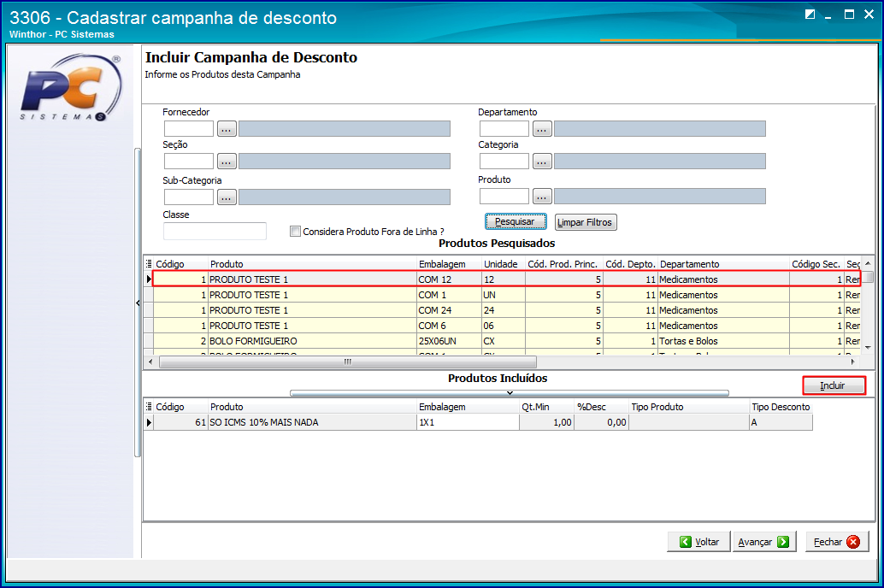
Task: Open Seção lookup ellipsis button
Action: [227, 162]
